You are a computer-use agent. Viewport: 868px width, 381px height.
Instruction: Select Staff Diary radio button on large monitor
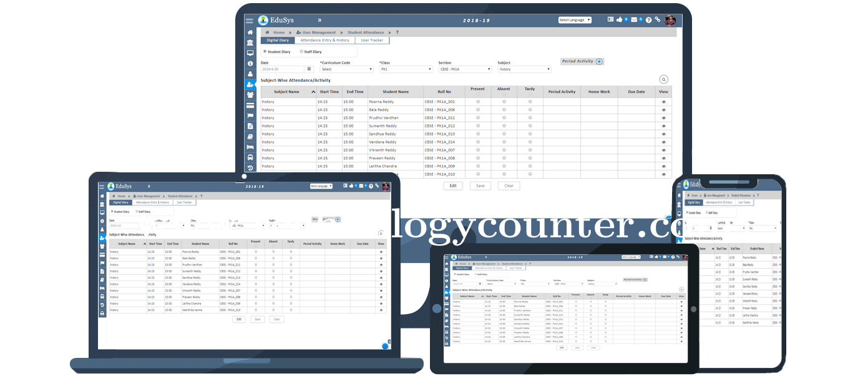pyautogui.click(x=302, y=52)
